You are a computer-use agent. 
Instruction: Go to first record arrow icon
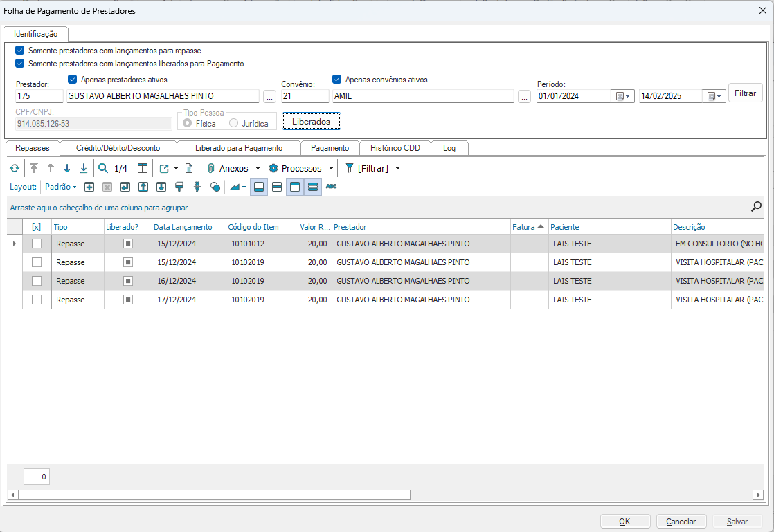pos(33,169)
